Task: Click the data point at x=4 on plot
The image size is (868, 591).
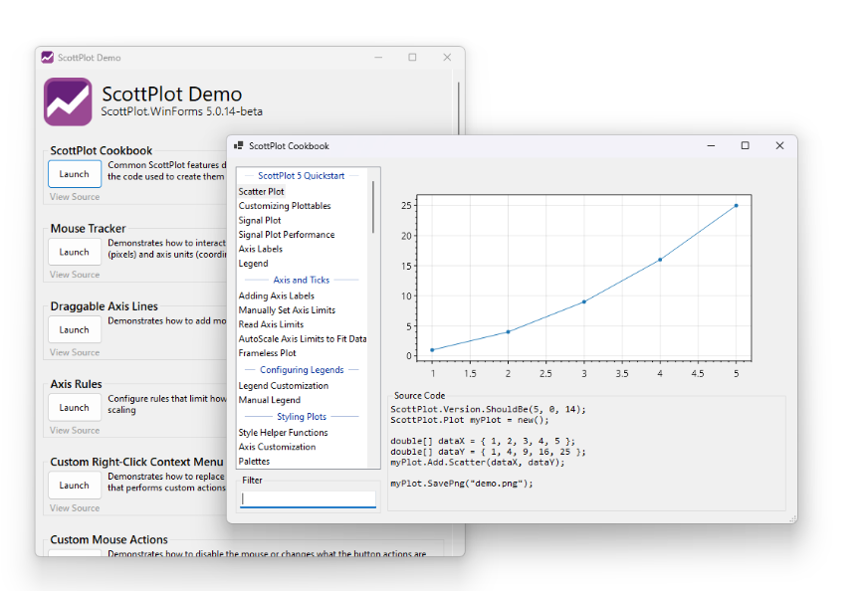Action: point(660,260)
